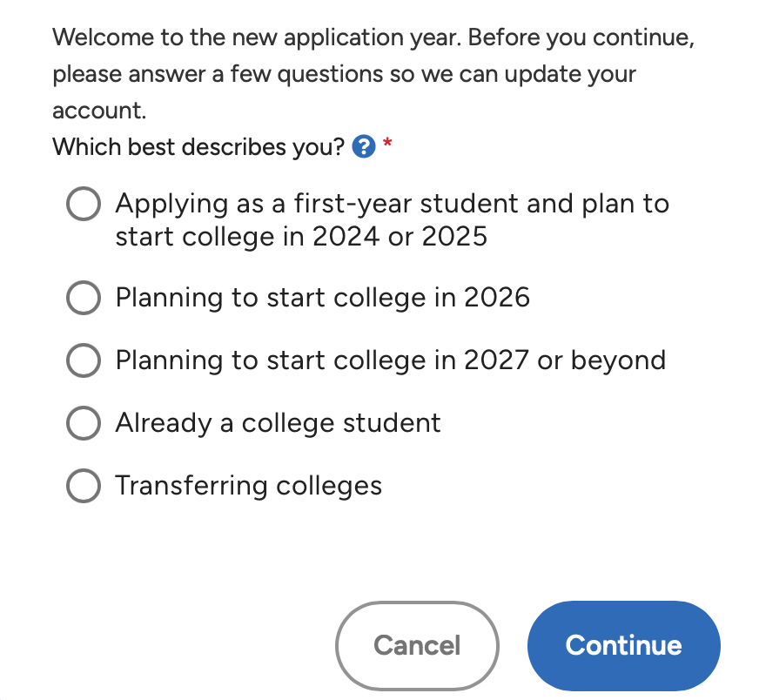This screenshot has height=700, width=759.
Task: Click the 'Before you continue,' phrase
Action: (x=581, y=37)
